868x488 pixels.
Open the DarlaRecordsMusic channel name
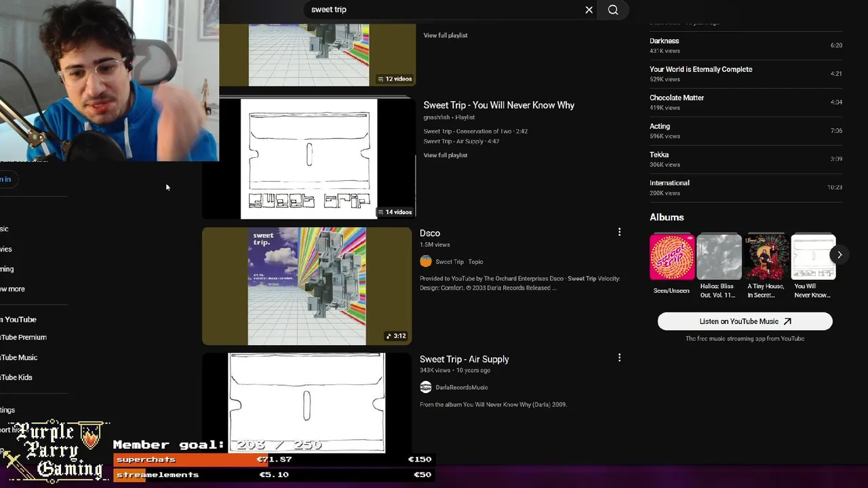(x=462, y=387)
